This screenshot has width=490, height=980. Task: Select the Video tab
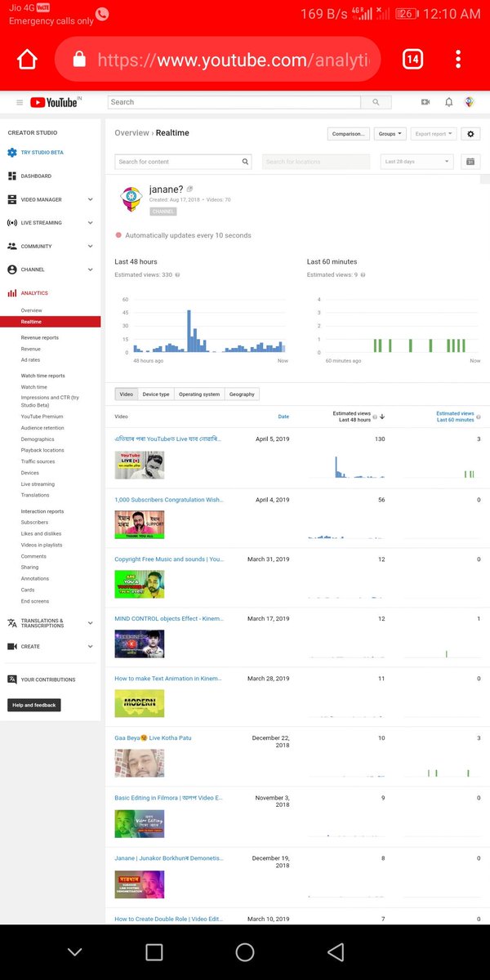click(x=126, y=394)
